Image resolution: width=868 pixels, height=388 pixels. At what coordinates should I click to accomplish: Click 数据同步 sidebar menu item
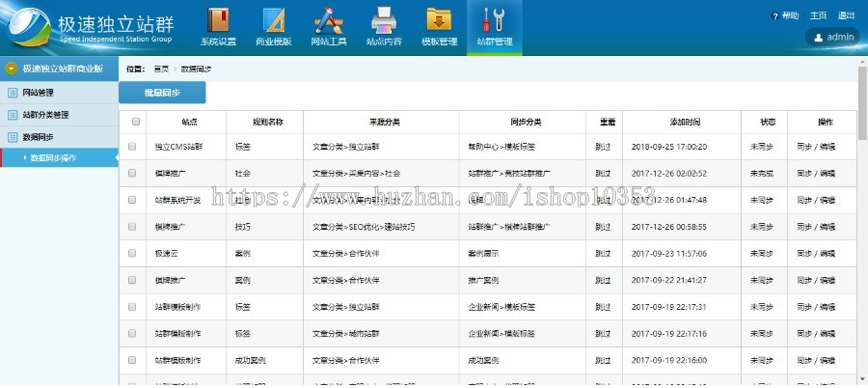tap(39, 137)
